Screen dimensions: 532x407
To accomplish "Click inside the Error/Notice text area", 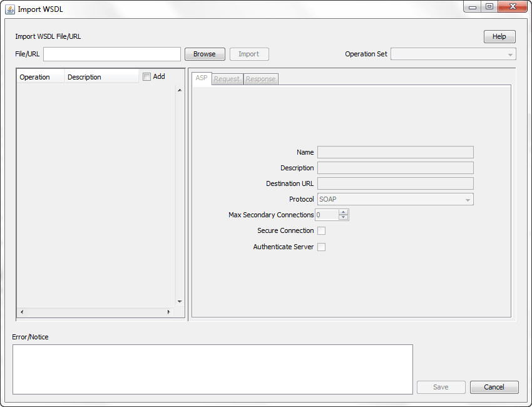I will [x=213, y=369].
